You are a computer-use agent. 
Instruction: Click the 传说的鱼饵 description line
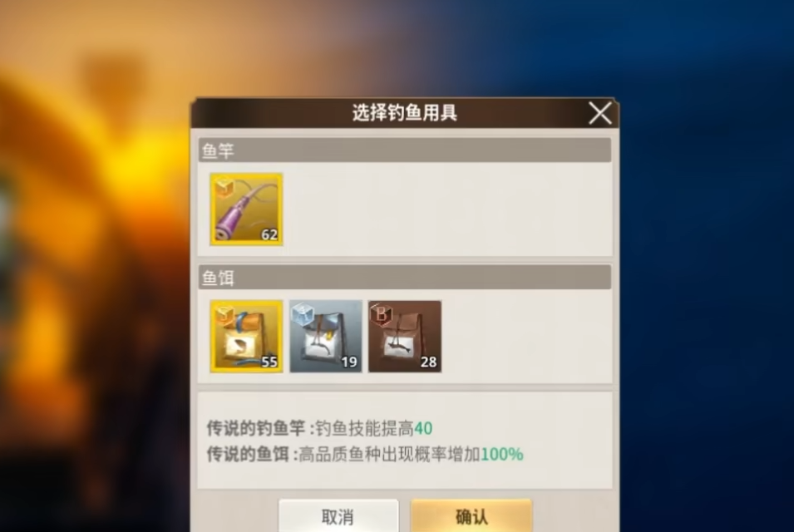click(x=365, y=454)
